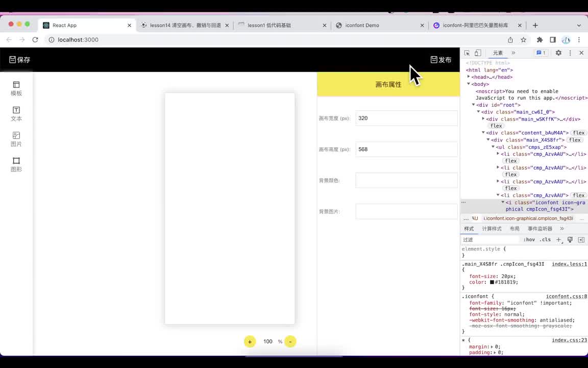Toggle the :hov element state button
The width and height of the screenshot is (588, 368).
coord(529,240)
